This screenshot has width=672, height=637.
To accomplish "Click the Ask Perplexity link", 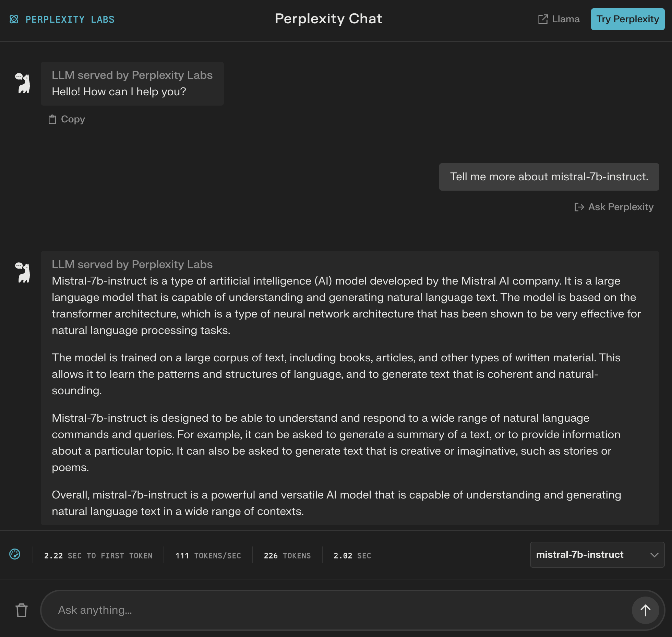I will coord(621,207).
